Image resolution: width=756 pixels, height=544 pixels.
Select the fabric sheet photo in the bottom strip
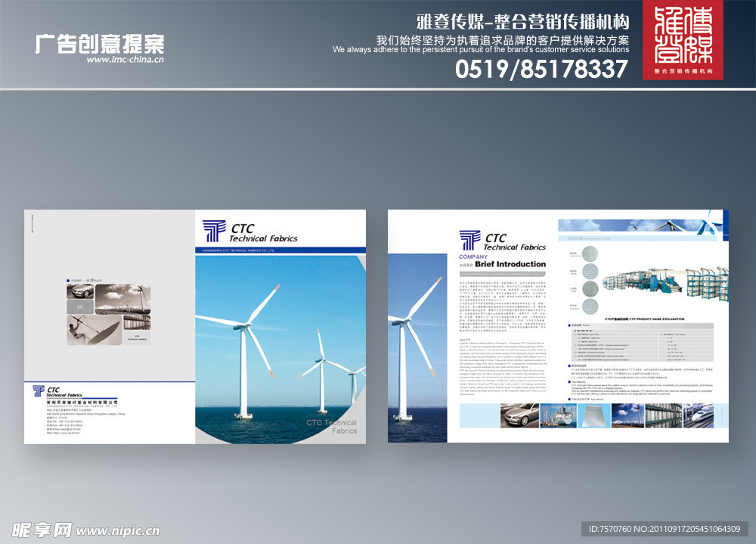tap(594, 415)
